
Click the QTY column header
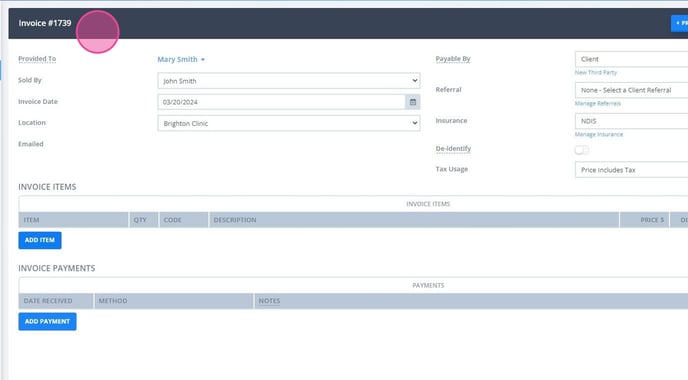(143, 220)
